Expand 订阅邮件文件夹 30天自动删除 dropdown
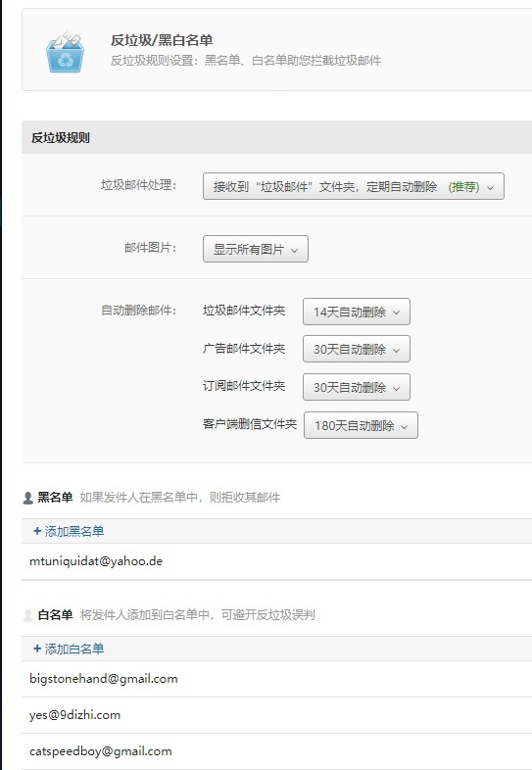Screen dimensions: 532x770 coord(357,387)
